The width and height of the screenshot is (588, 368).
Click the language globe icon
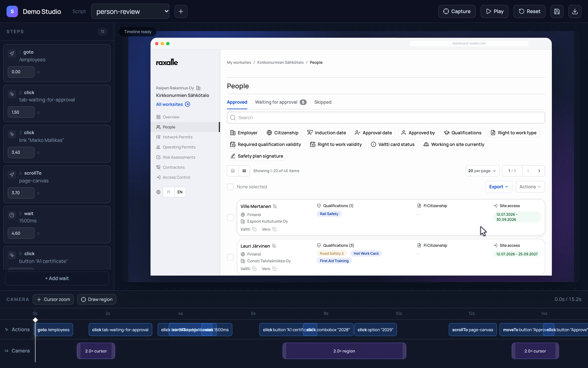click(x=158, y=192)
